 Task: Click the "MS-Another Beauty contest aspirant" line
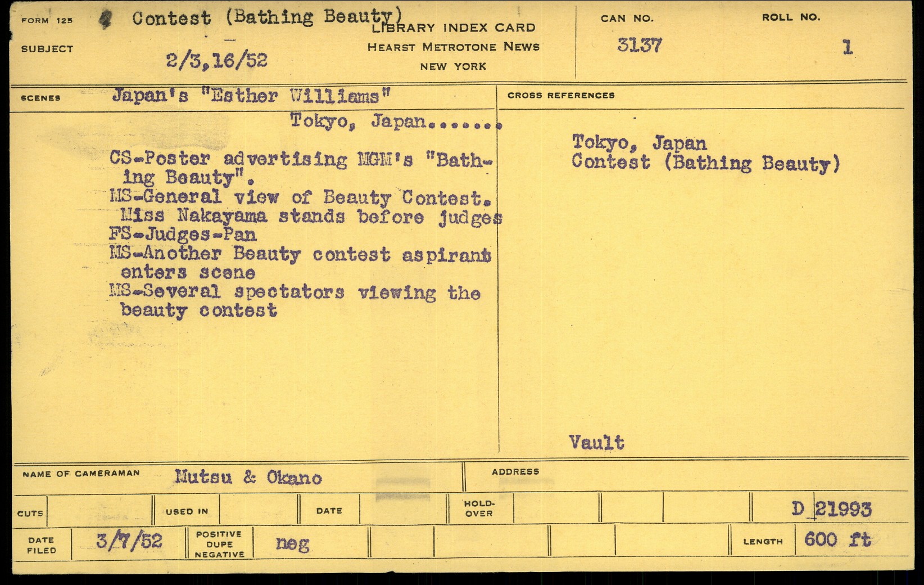click(301, 254)
